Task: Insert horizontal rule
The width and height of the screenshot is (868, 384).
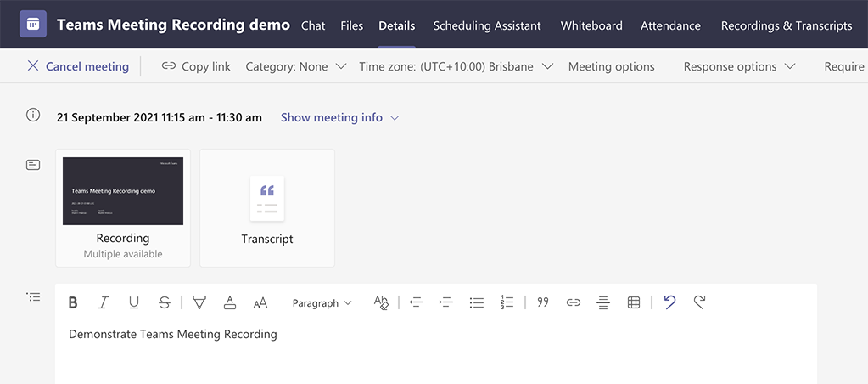Action: [603, 302]
